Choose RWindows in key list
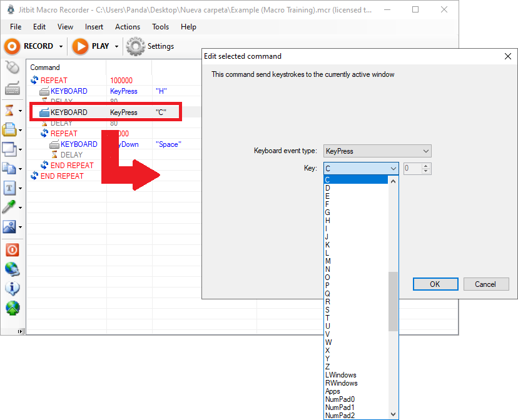Image resolution: width=518 pixels, height=420 pixels. click(356, 383)
